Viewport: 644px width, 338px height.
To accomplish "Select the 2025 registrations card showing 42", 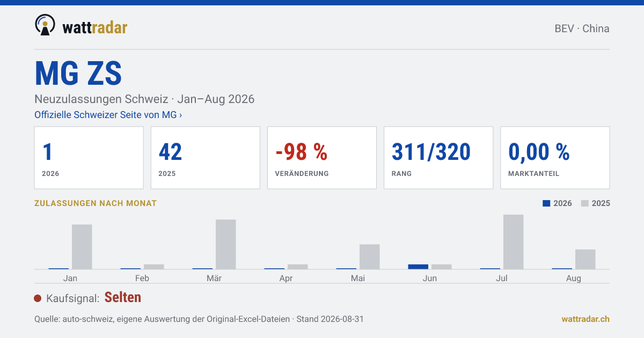I will [205, 158].
